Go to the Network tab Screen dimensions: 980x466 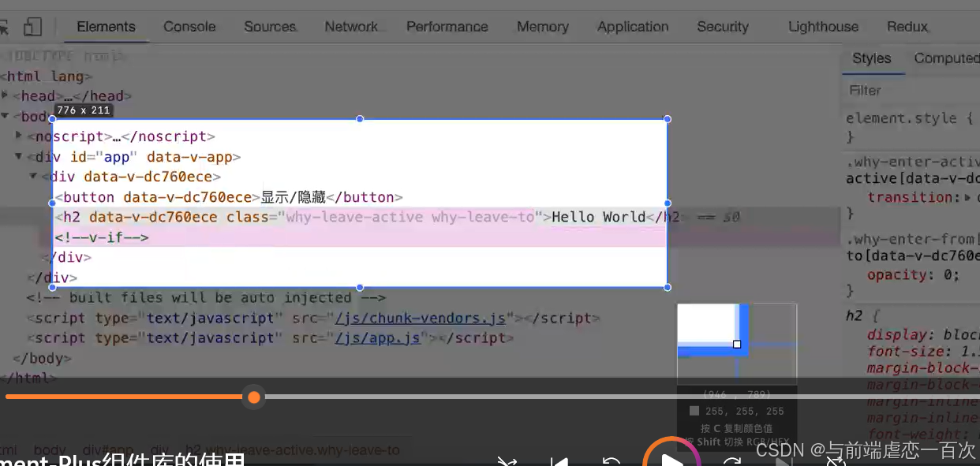351,27
